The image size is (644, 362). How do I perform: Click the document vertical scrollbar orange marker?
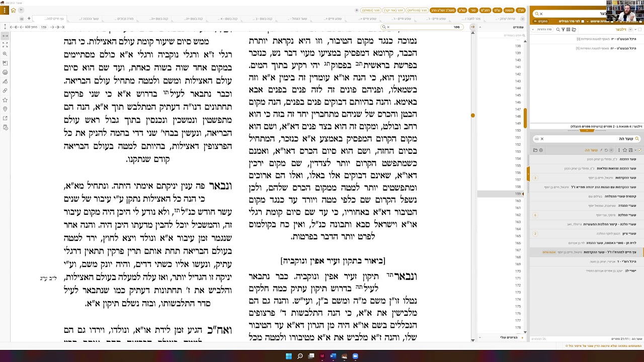coord(473,116)
